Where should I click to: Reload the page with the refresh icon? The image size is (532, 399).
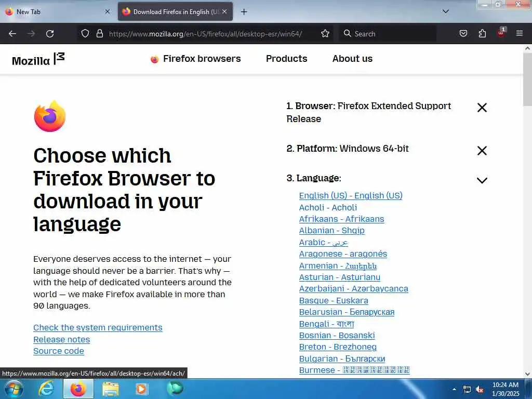click(x=50, y=34)
